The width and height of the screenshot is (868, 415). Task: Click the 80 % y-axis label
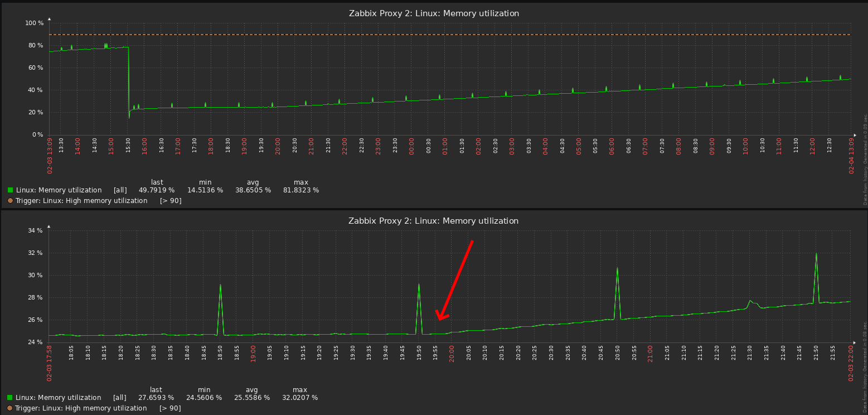[x=36, y=45]
